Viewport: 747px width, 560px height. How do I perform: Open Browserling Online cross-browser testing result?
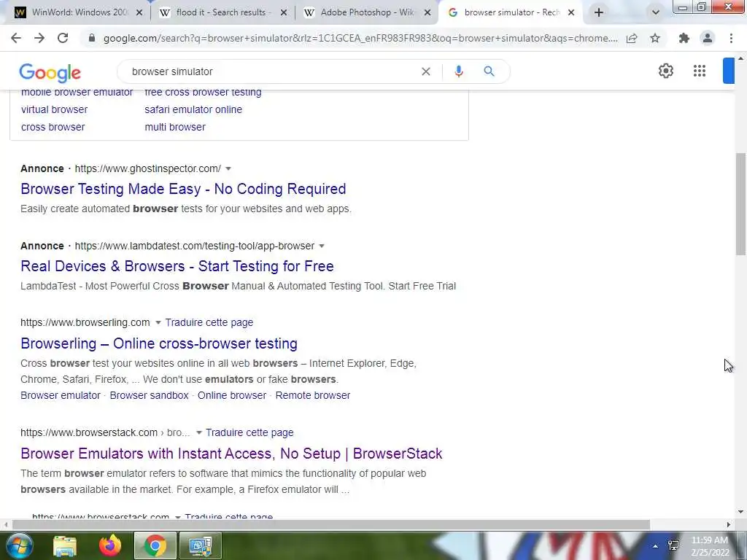(158, 343)
